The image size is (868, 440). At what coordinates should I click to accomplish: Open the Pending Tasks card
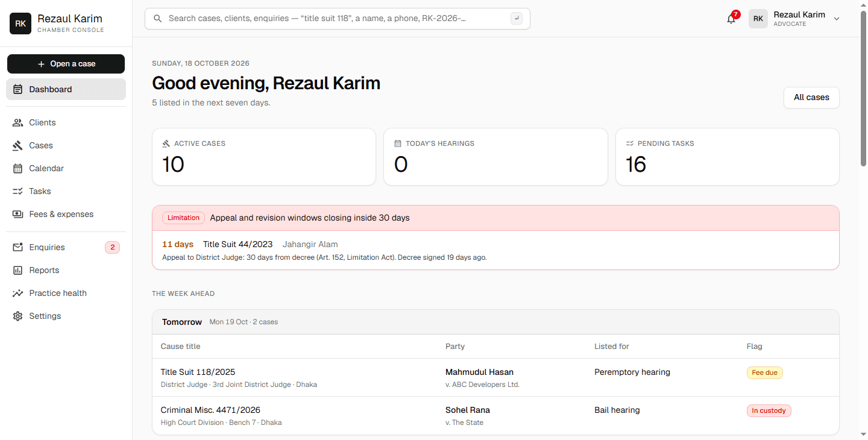coord(728,157)
